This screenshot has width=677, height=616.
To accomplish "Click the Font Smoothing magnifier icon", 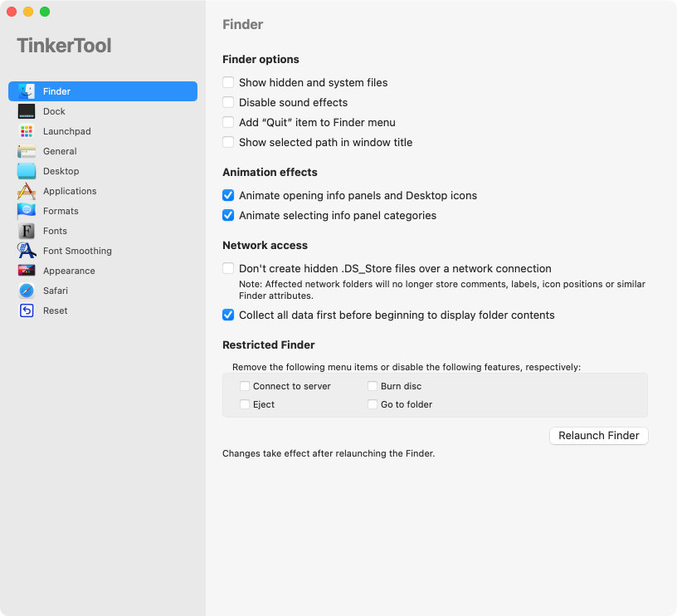I will [x=27, y=251].
